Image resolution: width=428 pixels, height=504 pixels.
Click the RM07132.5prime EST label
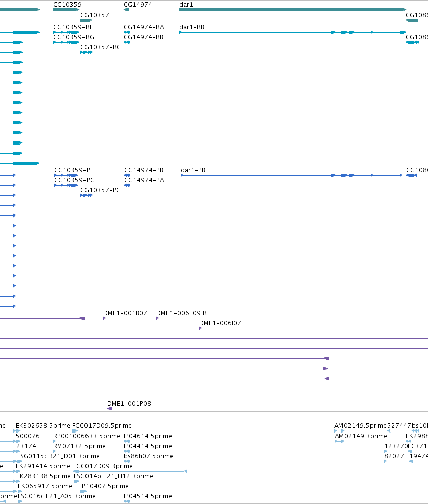coord(79,446)
